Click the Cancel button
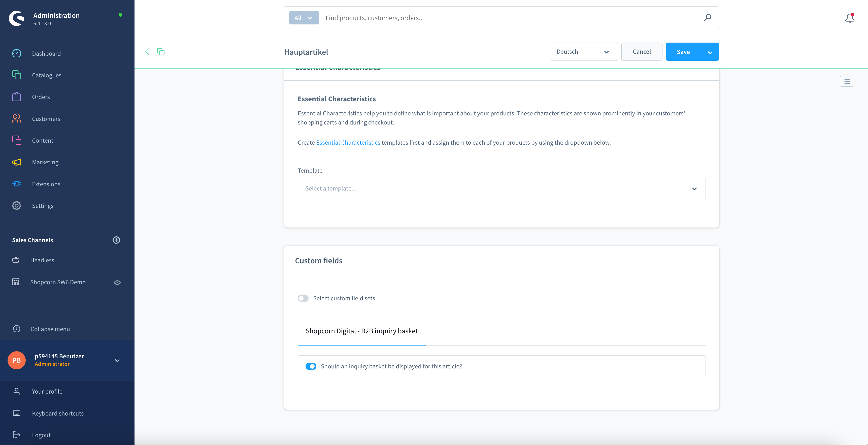The height and width of the screenshot is (445, 868). pyautogui.click(x=641, y=52)
